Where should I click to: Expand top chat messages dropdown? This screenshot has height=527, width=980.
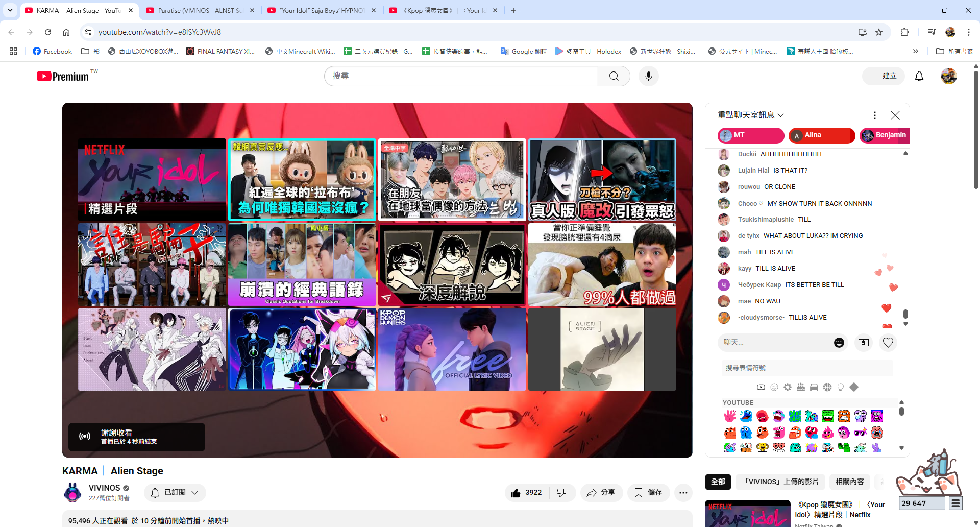[x=751, y=115]
